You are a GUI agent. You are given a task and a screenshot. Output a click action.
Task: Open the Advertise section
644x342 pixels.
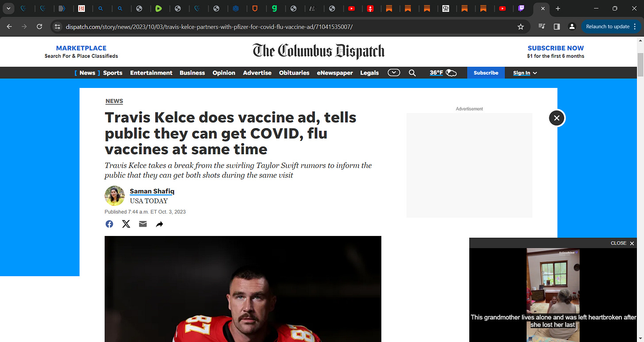click(x=257, y=73)
